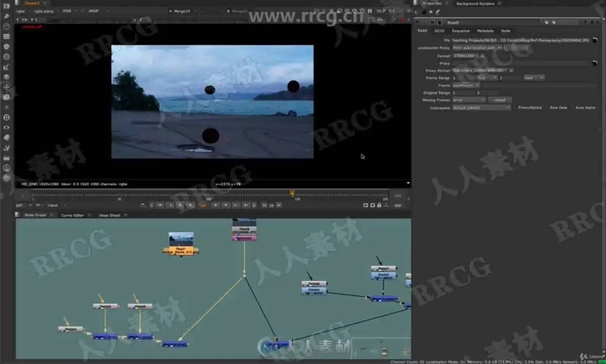The height and width of the screenshot is (364, 606).
Task: Click the current frame number field
Action: click(x=203, y=205)
